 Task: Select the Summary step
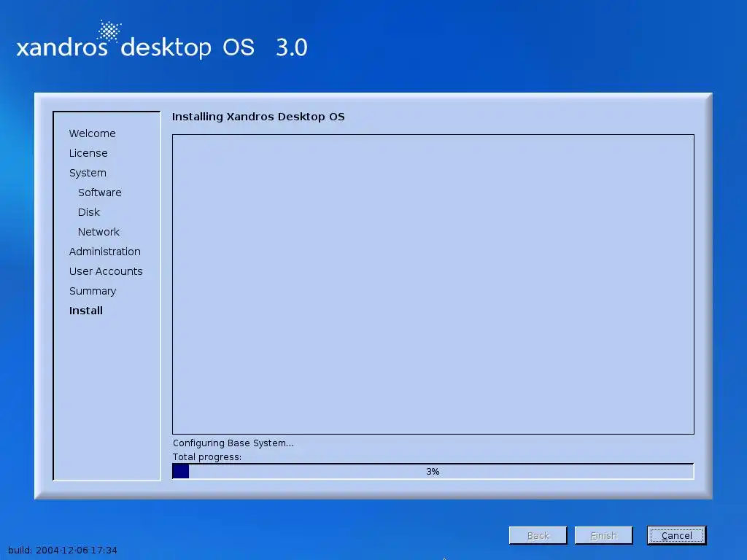click(93, 291)
